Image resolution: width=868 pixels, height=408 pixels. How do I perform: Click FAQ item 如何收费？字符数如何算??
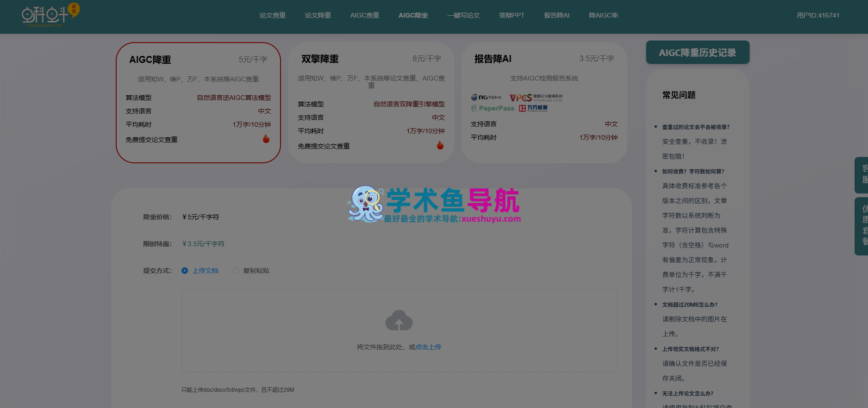(x=693, y=171)
